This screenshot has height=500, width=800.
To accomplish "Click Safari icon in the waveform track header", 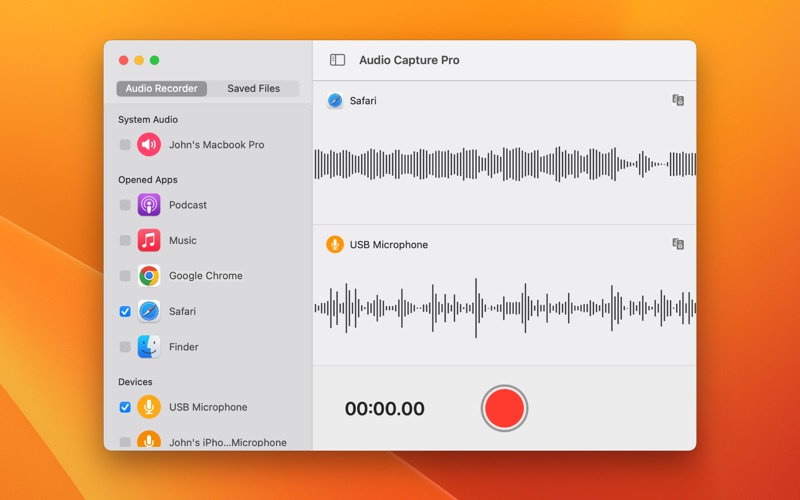I will pos(335,101).
